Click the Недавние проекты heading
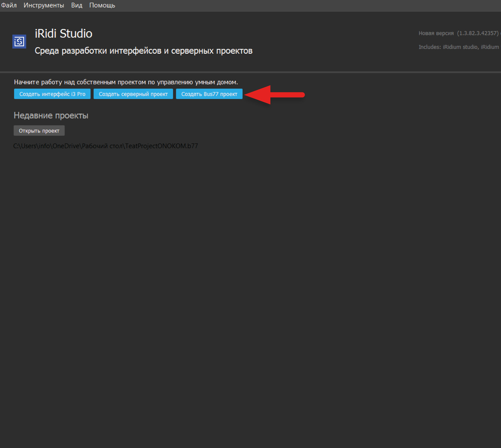This screenshot has height=448, width=501. (x=51, y=116)
